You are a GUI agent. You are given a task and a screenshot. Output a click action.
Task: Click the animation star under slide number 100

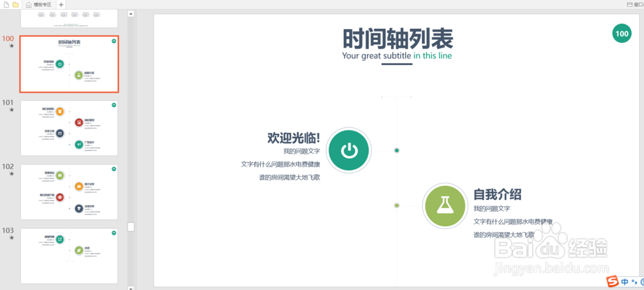click(12, 46)
